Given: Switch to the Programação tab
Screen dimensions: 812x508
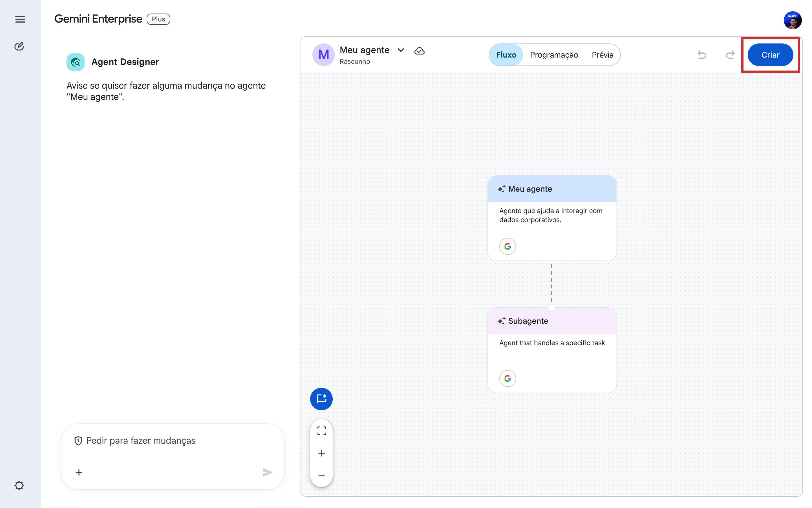Looking at the screenshot, I should click(554, 55).
